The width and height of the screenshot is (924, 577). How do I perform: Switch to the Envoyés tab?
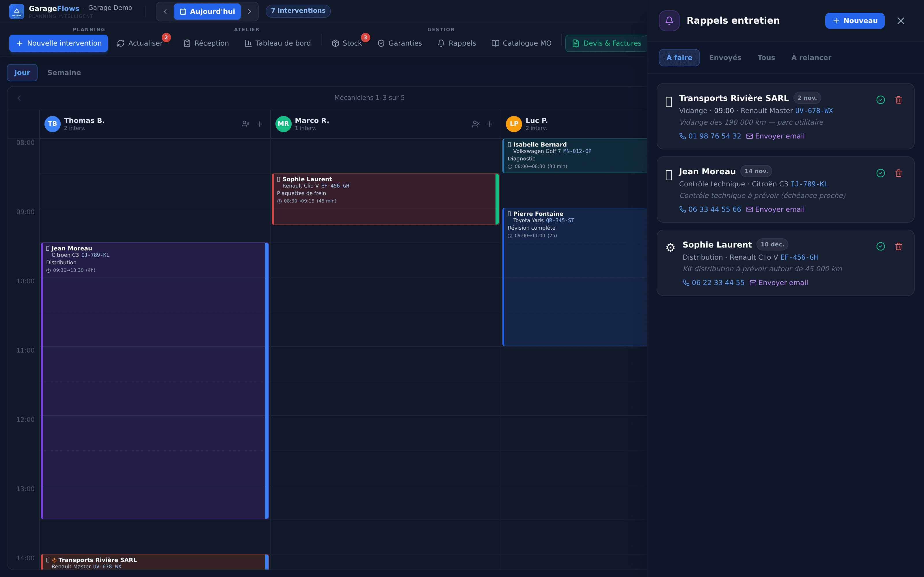(x=725, y=58)
